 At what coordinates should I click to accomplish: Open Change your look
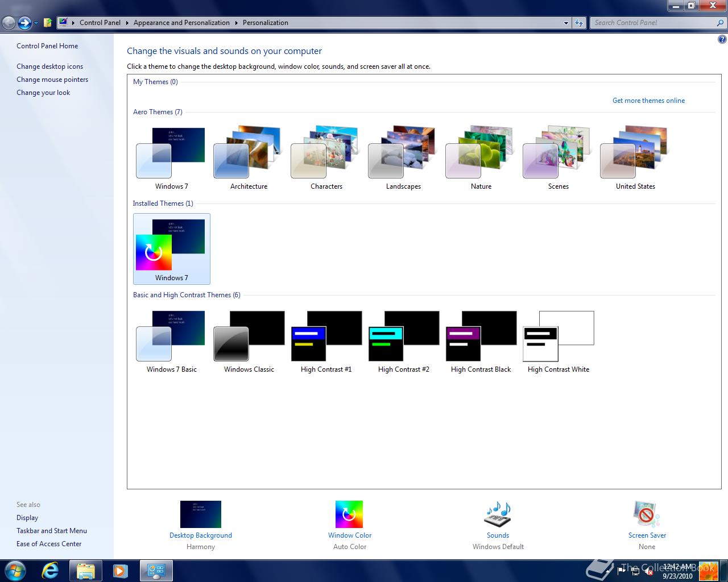[43, 93]
